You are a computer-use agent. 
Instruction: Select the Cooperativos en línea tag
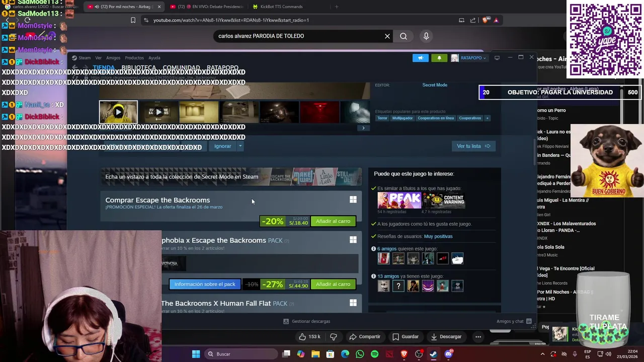click(436, 118)
